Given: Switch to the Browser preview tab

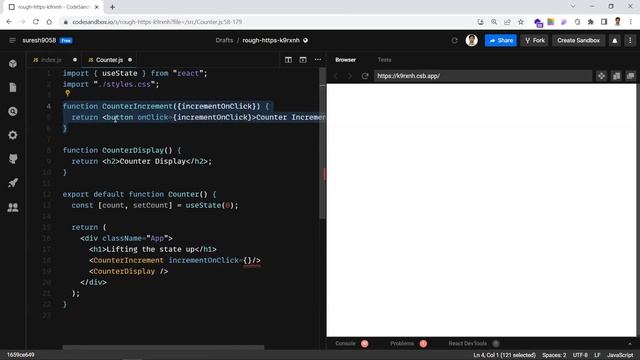Looking at the screenshot, I should (x=345, y=60).
